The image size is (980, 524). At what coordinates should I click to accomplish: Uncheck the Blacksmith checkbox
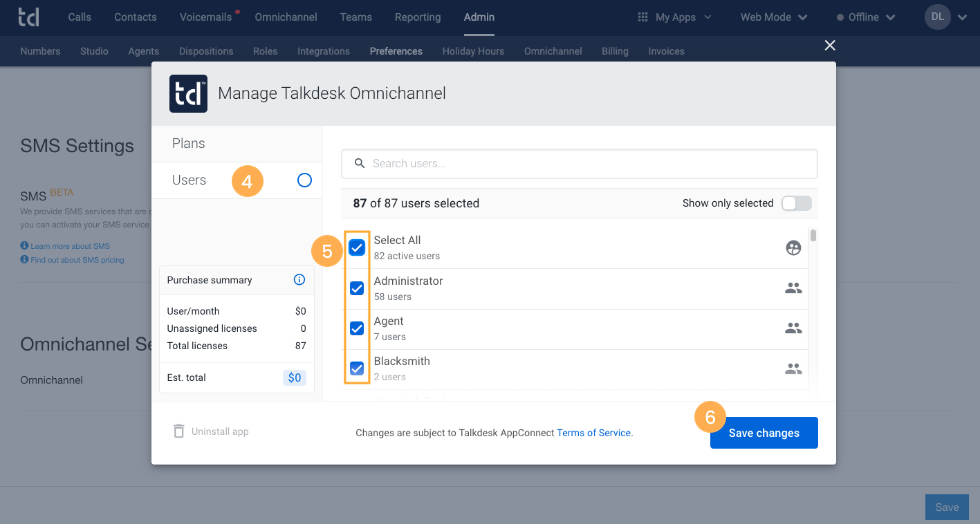click(x=357, y=368)
